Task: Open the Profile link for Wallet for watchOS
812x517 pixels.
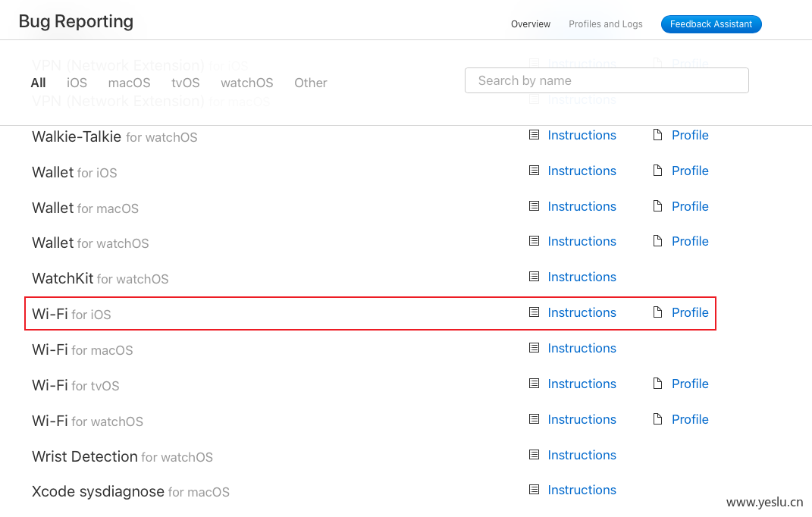Action: (690, 241)
